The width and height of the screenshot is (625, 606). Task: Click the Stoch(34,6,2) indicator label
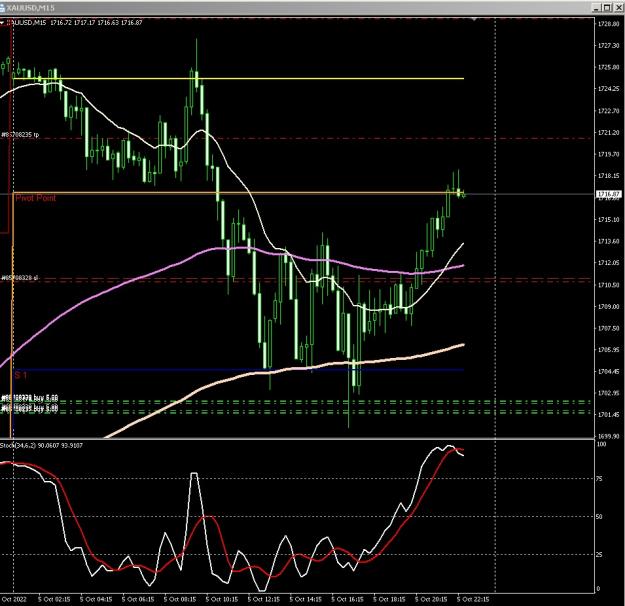tap(41, 445)
